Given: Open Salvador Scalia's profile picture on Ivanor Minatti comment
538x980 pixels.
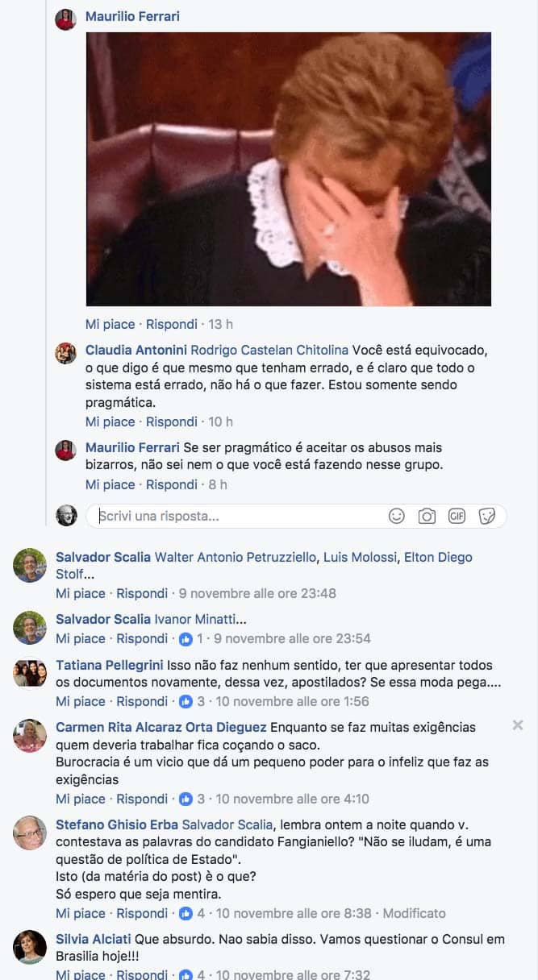Looking at the screenshot, I should pyautogui.click(x=30, y=628).
